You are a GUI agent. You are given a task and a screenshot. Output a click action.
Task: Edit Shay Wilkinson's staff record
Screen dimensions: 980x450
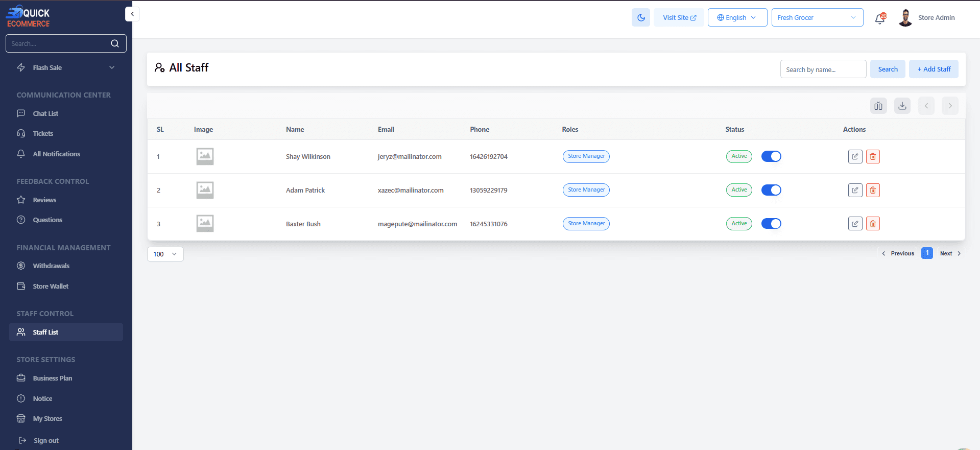point(855,156)
